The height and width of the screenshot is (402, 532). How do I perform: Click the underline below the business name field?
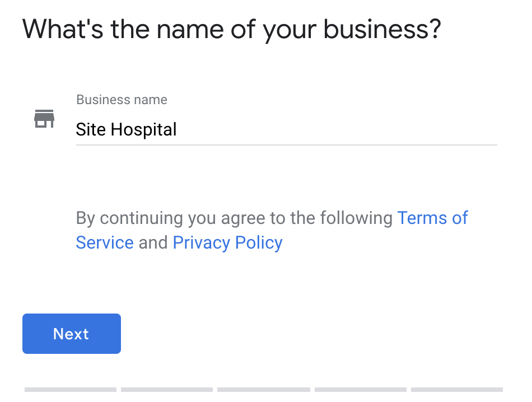[286, 145]
